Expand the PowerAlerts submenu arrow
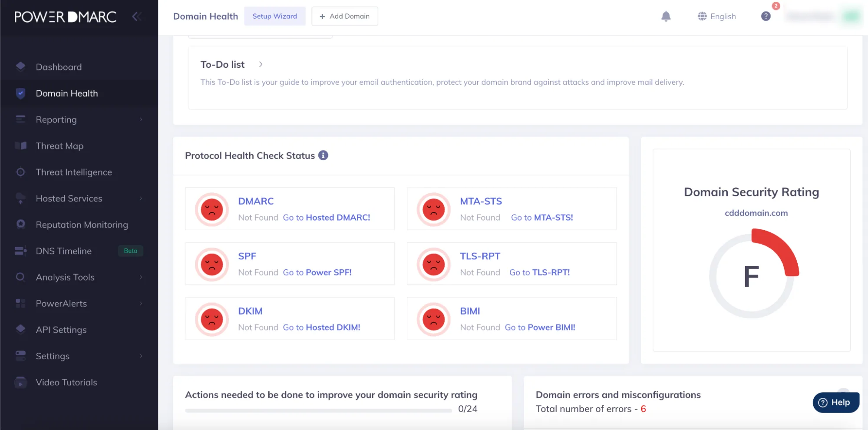The image size is (868, 430). 141,304
